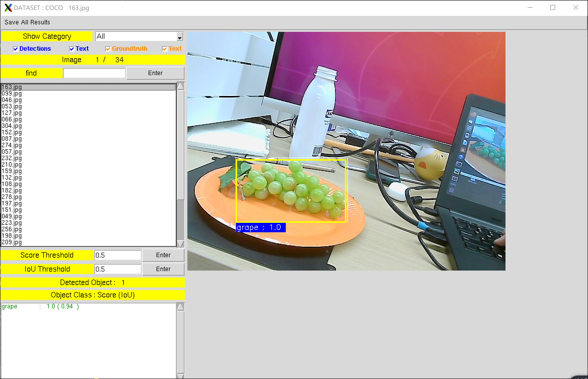This screenshot has height=379, width=588.
Task: Click the X application logo in title bar
Action: pos(8,8)
